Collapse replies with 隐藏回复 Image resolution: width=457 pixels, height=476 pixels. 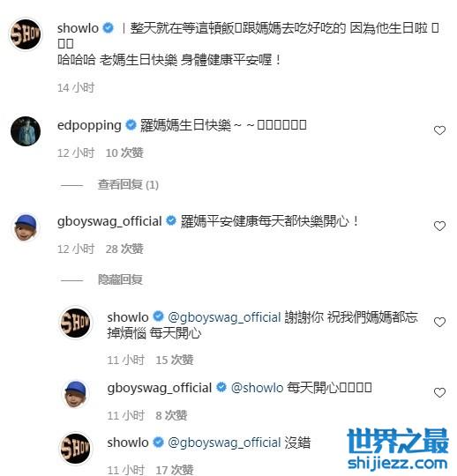(x=120, y=279)
